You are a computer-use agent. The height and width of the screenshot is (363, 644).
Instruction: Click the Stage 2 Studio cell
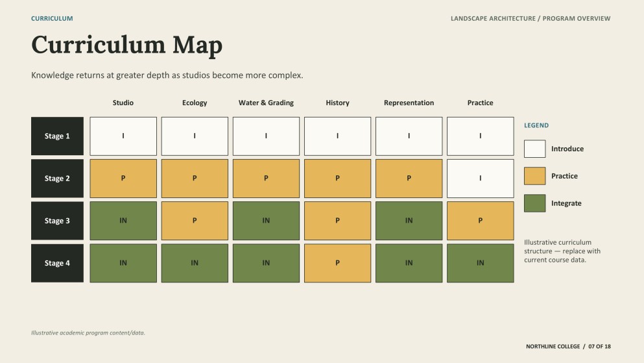[123, 179]
